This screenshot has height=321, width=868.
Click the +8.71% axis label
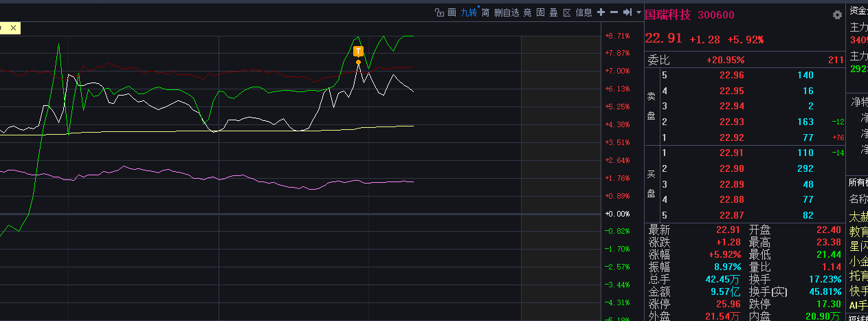617,35
